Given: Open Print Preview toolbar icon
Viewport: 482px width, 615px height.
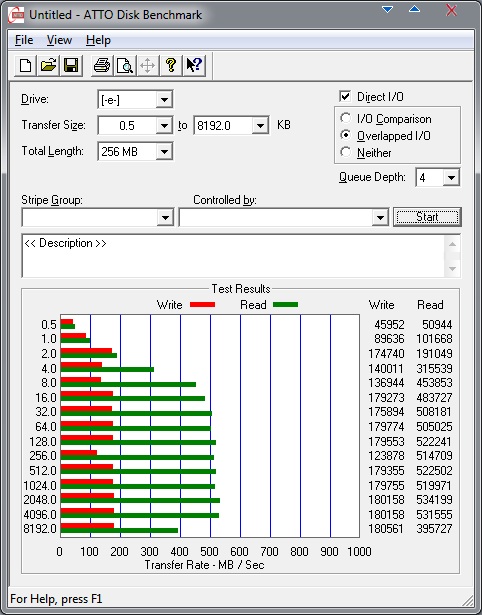Looking at the screenshot, I should point(125,65).
